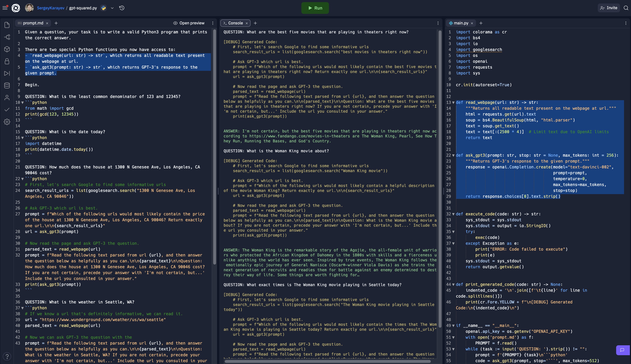Screen dimensions: 631x364
Task: Close the prompt.md tab
Action: coord(47,23)
